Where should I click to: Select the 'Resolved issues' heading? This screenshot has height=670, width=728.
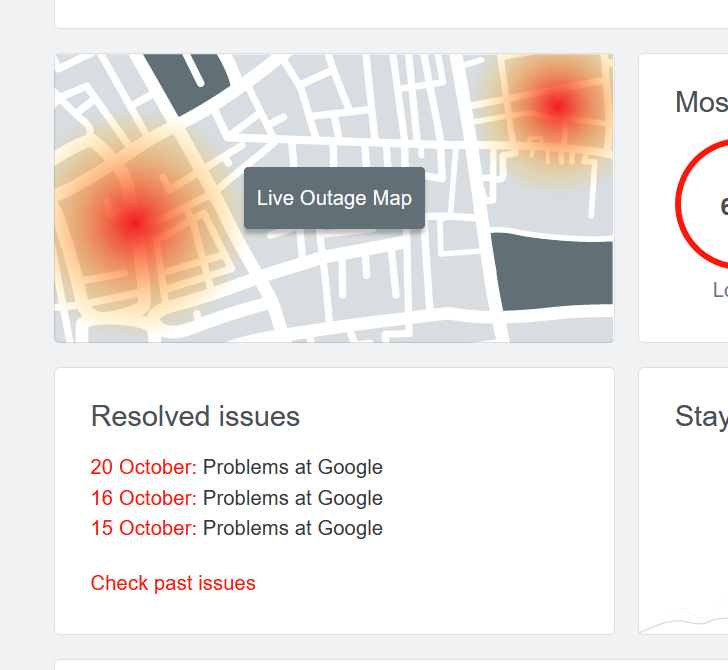pyautogui.click(x=195, y=417)
